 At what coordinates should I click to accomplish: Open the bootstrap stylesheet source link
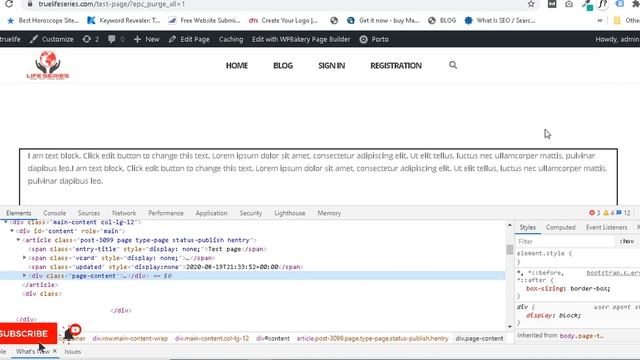point(613,273)
